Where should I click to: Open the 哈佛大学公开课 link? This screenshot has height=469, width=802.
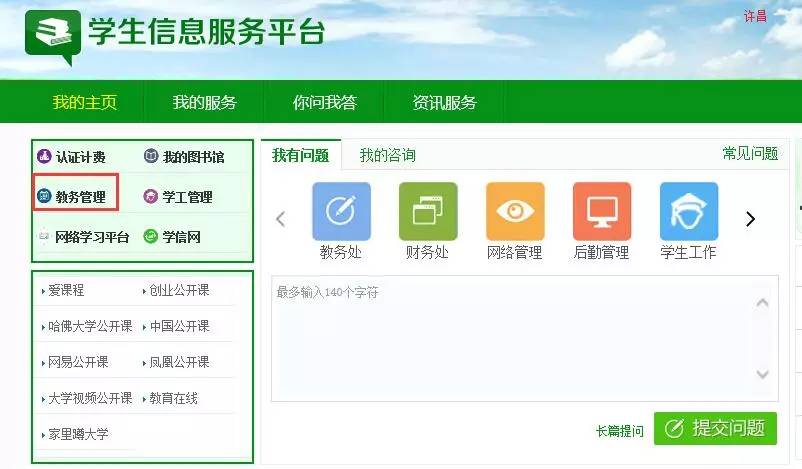pos(90,326)
